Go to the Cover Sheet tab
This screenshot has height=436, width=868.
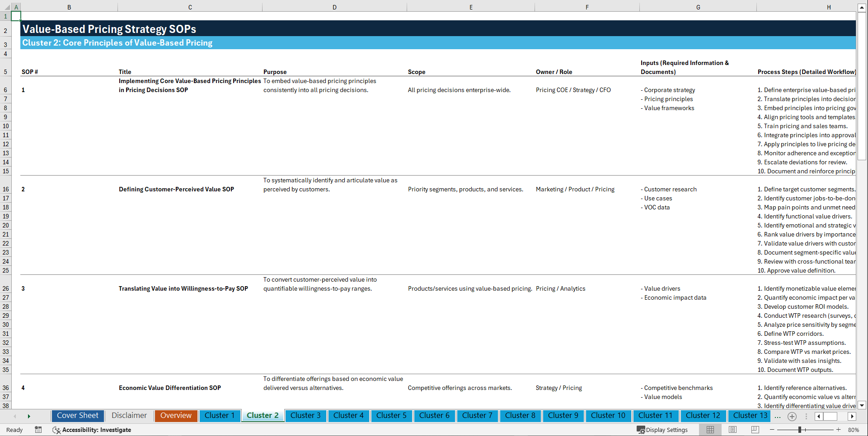77,416
